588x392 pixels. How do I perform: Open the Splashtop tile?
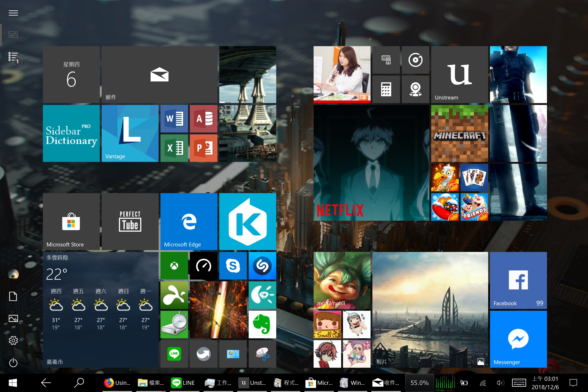coord(174,295)
